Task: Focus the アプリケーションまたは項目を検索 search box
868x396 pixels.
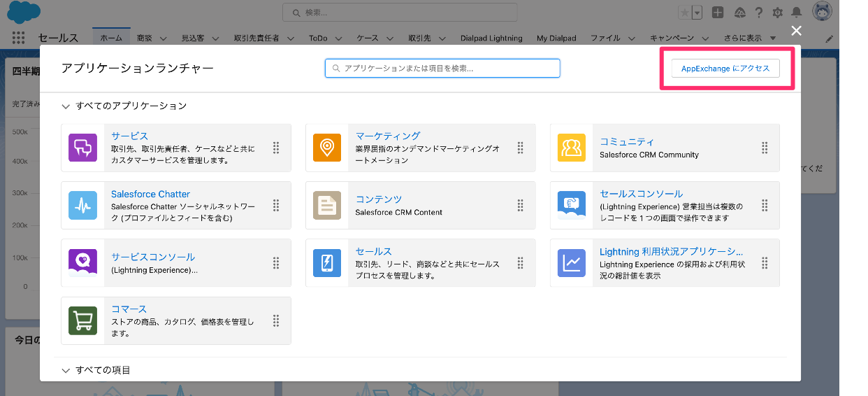Action: click(x=442, y=68)
